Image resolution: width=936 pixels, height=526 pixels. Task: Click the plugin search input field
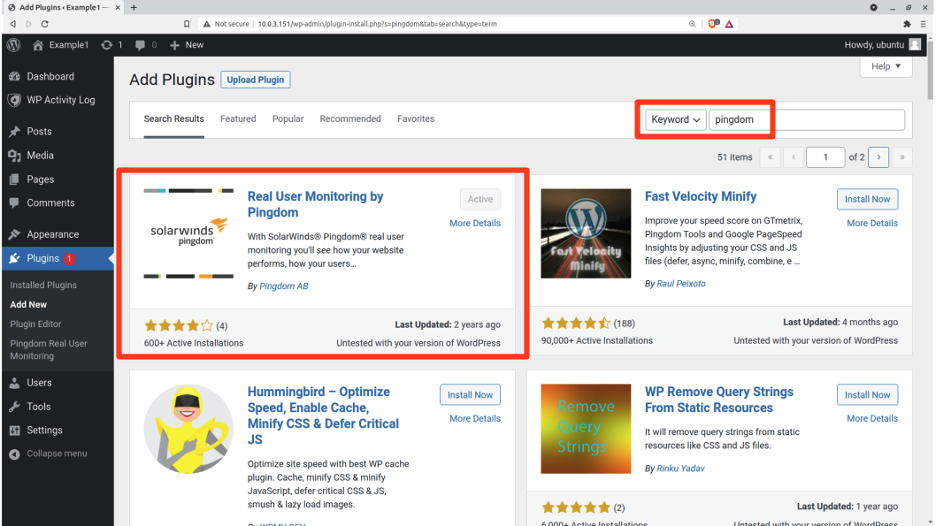tap(806, 120)
